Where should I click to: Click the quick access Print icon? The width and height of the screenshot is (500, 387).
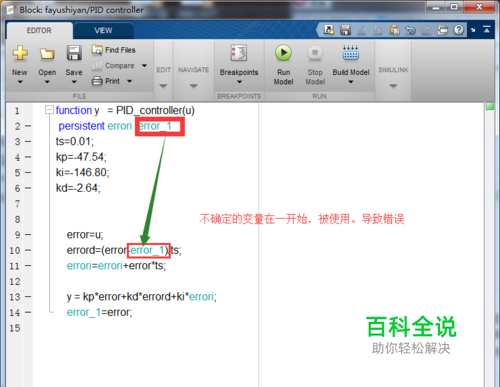point(443,30)
